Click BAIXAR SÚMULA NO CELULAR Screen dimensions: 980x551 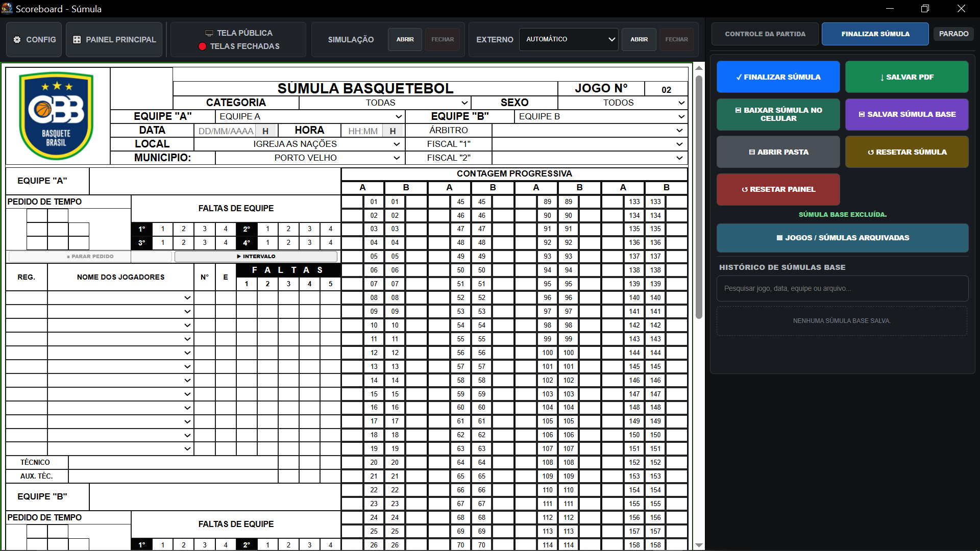(778, 114)
